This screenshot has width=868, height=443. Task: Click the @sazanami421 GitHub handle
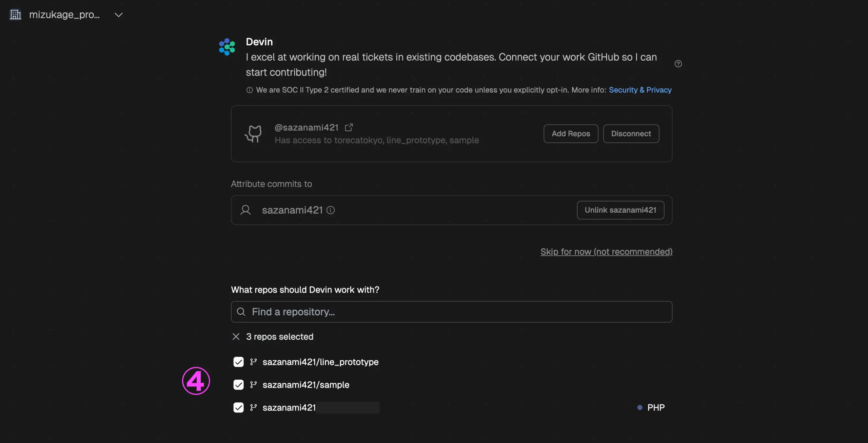307,127
